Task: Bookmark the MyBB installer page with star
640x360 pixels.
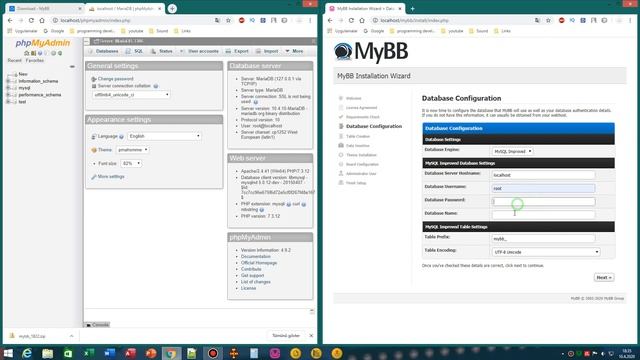Action: pos(548,20)
